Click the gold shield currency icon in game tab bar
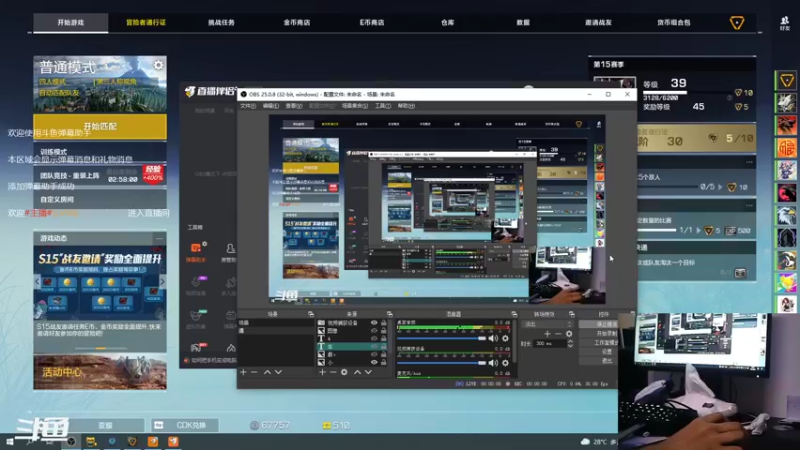The width and height of the screenshot is (800, 450). (737, 22)
